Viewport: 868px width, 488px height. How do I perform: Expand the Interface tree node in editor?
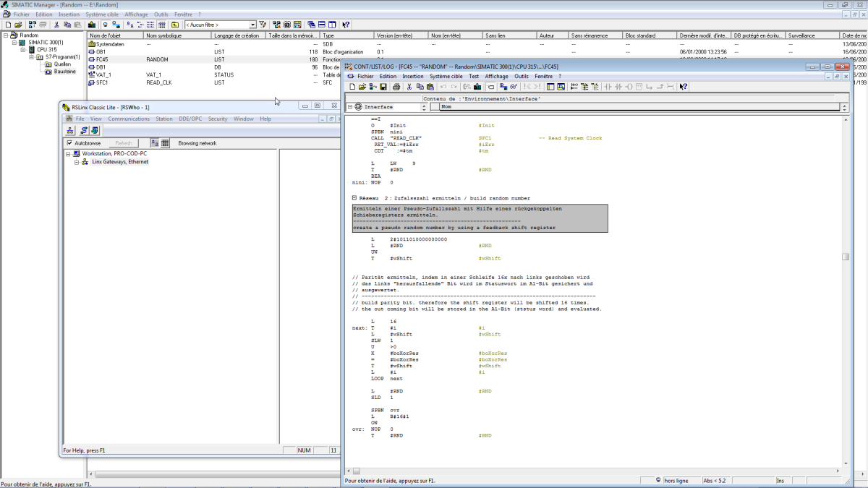[350, 107]
